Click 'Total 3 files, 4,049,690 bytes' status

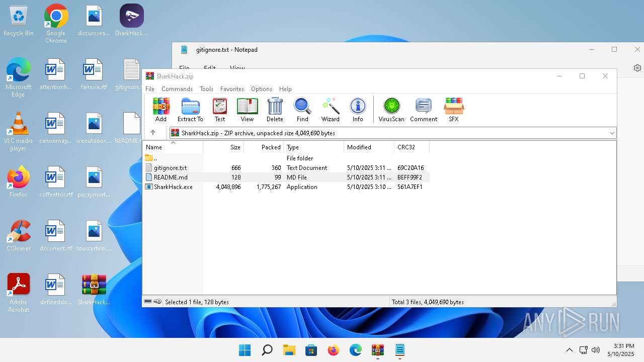point(428,302)
